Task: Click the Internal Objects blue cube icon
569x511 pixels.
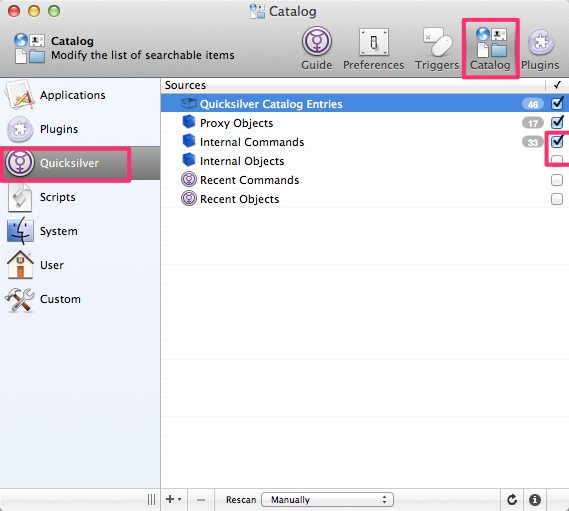Action: tap(189, 160)
